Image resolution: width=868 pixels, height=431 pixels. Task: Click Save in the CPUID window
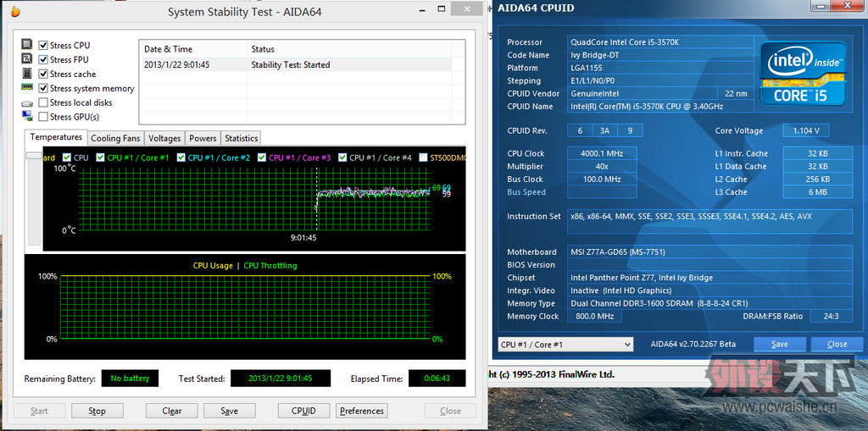click(780, 344)
